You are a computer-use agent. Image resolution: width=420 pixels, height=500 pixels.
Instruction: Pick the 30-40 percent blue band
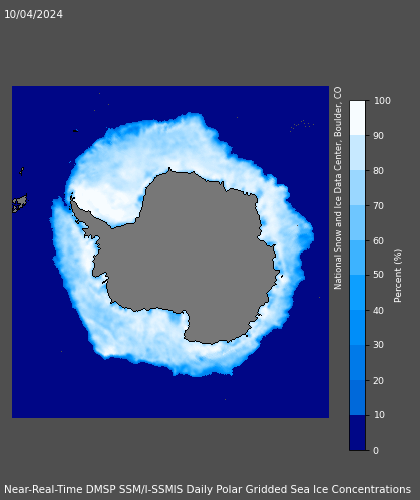tap(357, 328)
